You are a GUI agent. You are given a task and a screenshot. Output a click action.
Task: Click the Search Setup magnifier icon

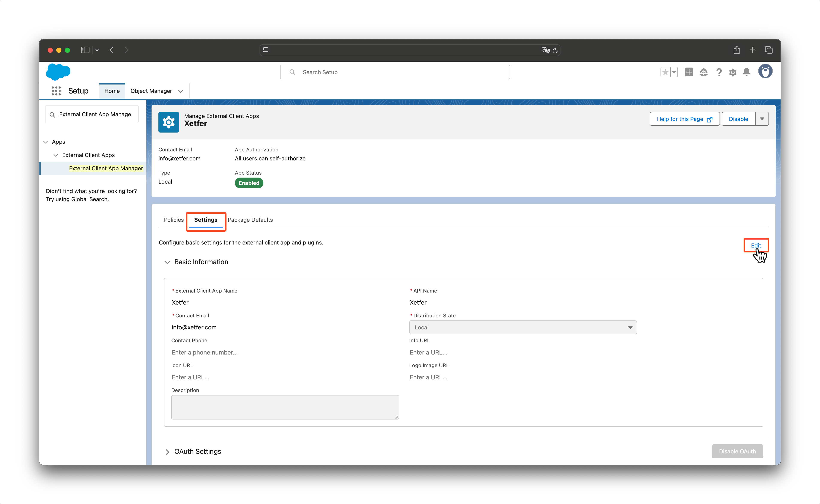292,72
